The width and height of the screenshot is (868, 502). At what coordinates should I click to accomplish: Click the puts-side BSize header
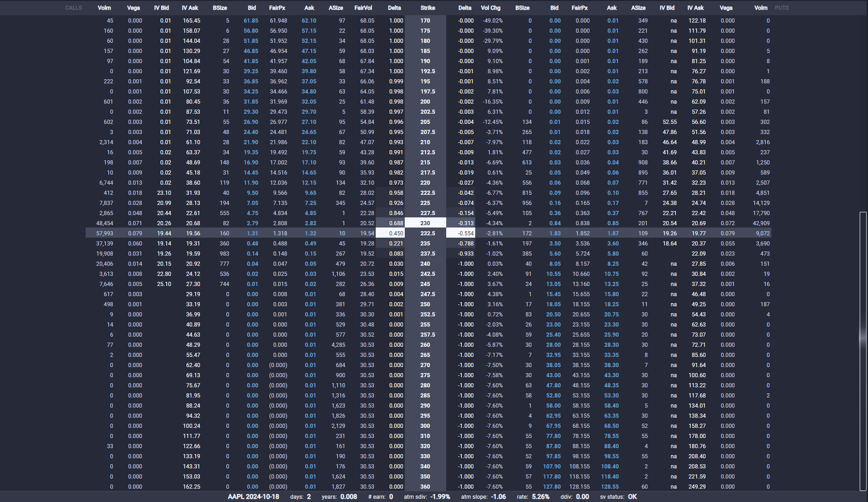tap(522, 8)
